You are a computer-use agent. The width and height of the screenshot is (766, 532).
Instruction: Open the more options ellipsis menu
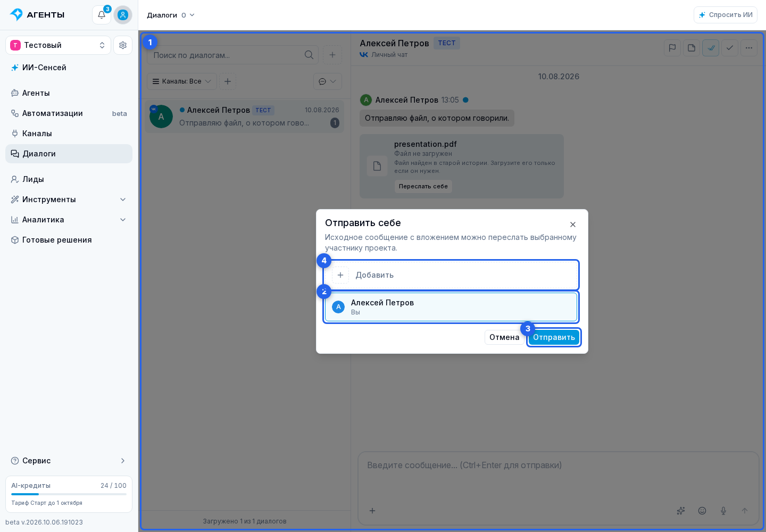pyautogui.click(x=749, y=48)
